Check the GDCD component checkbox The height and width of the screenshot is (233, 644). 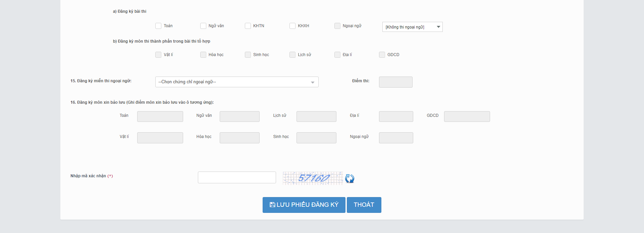(x=382, y=55)
